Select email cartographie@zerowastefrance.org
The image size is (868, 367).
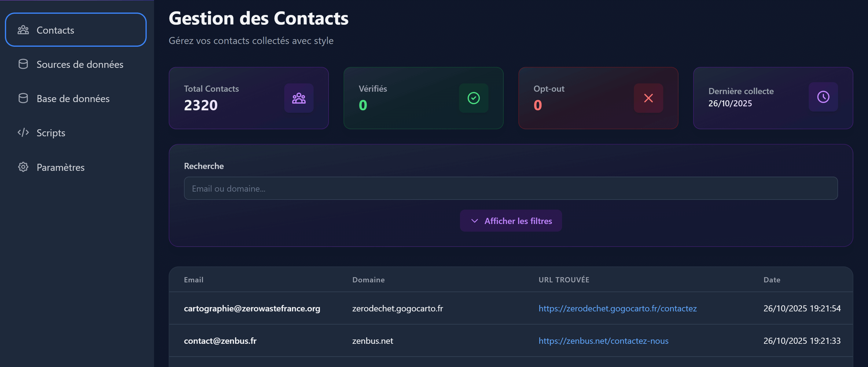tap(252, 308)
